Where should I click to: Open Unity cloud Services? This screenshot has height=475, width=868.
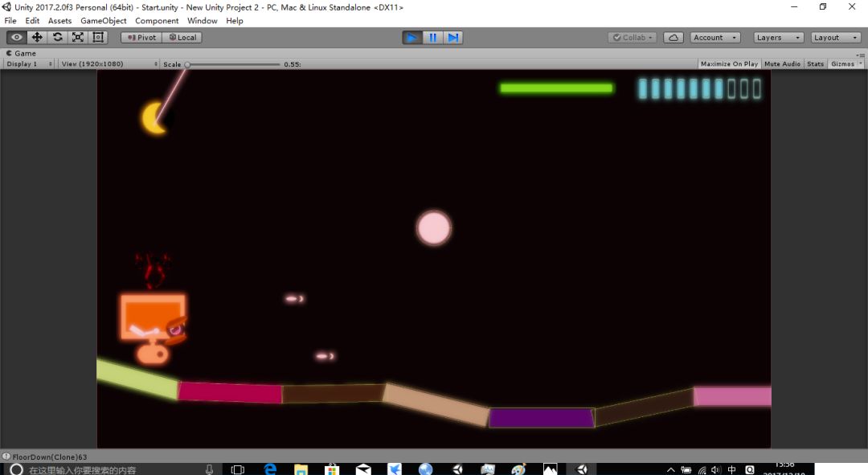(x=674, y=38)
